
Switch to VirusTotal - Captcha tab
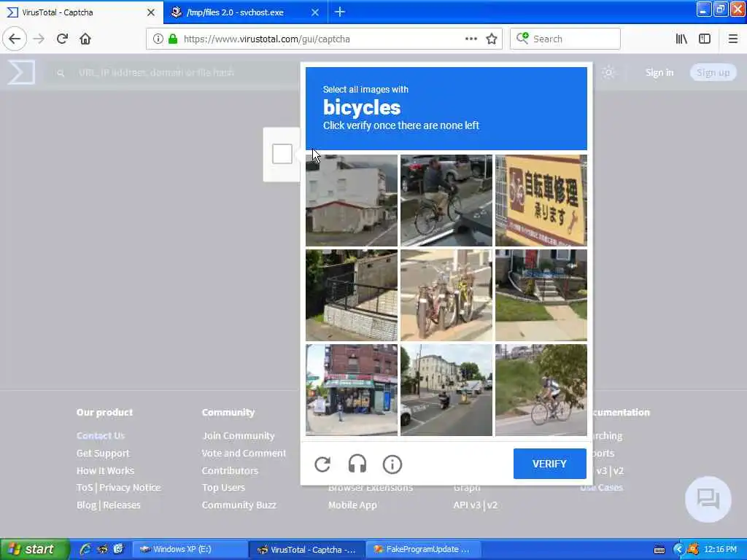point(81,12)
